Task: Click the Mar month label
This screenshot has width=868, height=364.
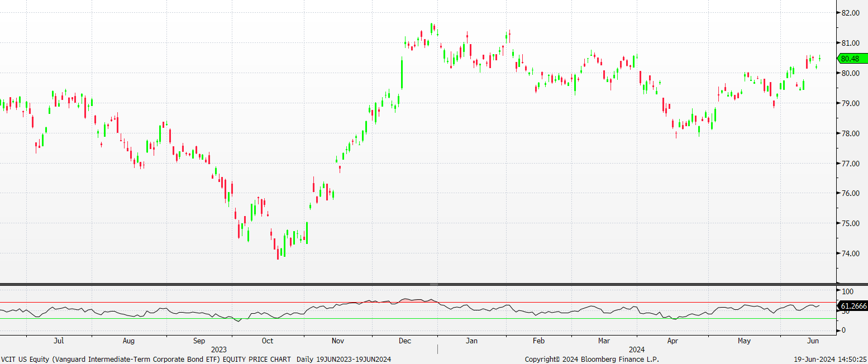Action: [x=604, y=340]
